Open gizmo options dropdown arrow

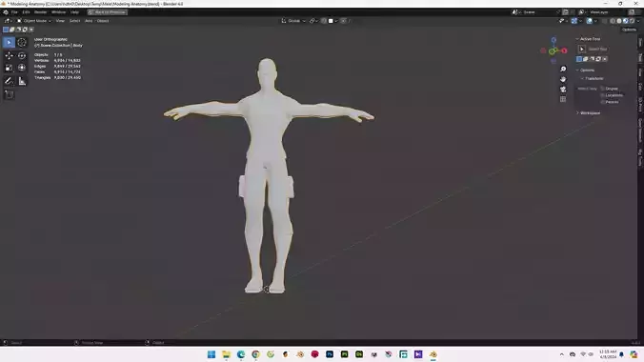tap(580, 21)
